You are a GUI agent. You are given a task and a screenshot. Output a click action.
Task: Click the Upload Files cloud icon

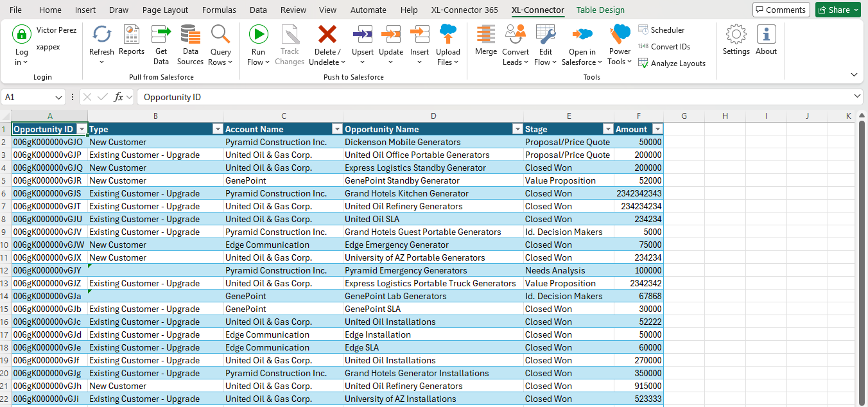point(448,35)
